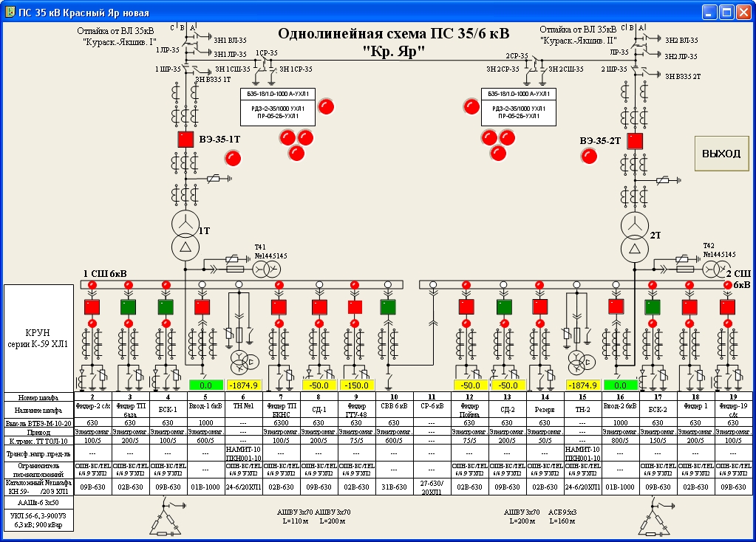
Task: Click red lamp right of left БЗБ-18 box
Action: click(327, 106)
